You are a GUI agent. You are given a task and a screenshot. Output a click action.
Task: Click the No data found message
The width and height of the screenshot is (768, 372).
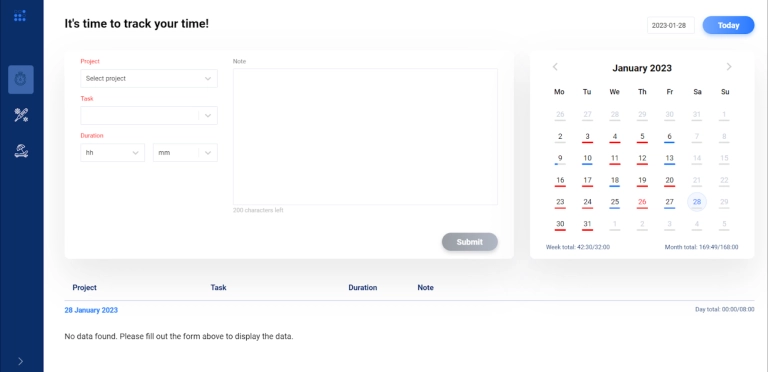(179, 337)
